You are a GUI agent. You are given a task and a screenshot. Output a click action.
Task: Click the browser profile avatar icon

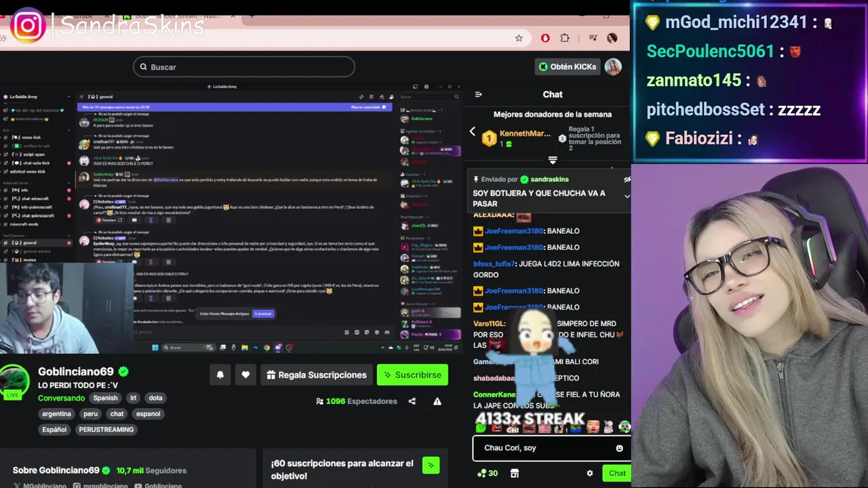612,38
